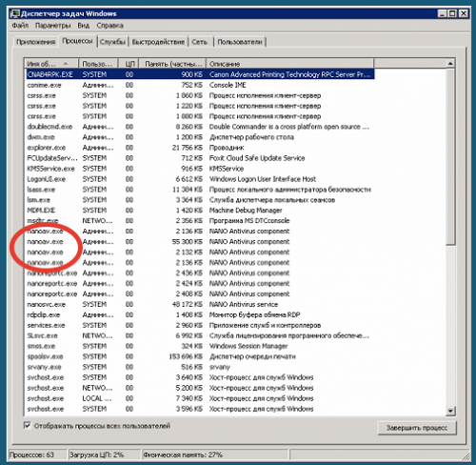The height and width of the screenshot is (465, 476).
Task: Sort by the Память column header
Action: tap(173, 64)
